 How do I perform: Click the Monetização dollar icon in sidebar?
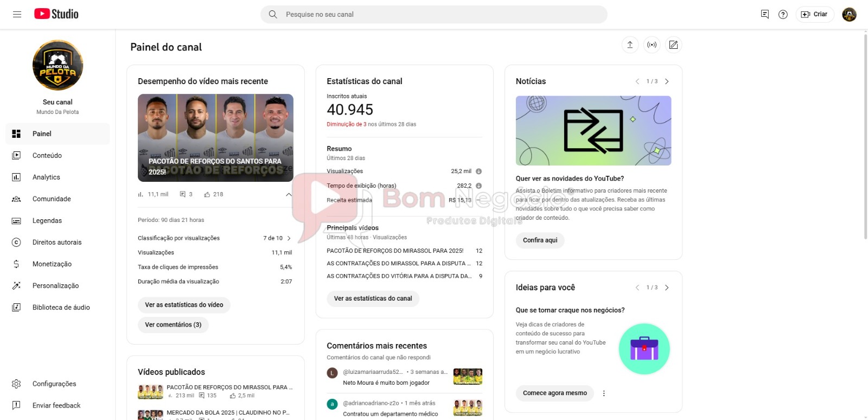click(x=16, y=264)
